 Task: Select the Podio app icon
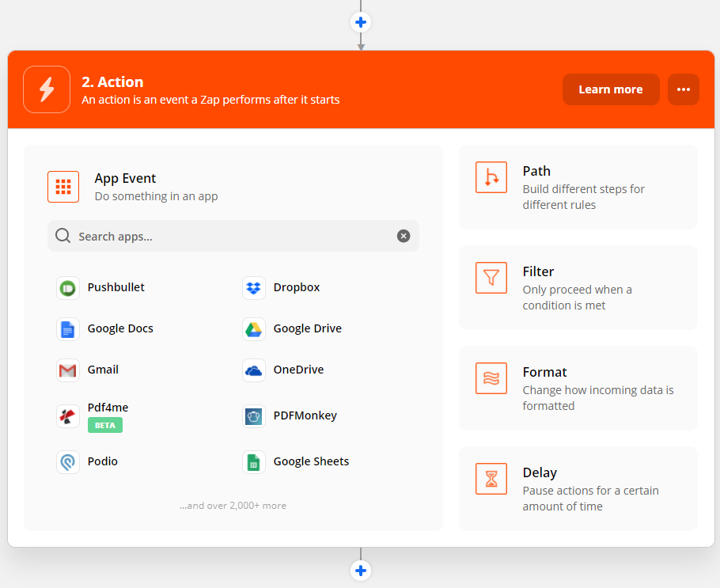(x=68, y=461)
